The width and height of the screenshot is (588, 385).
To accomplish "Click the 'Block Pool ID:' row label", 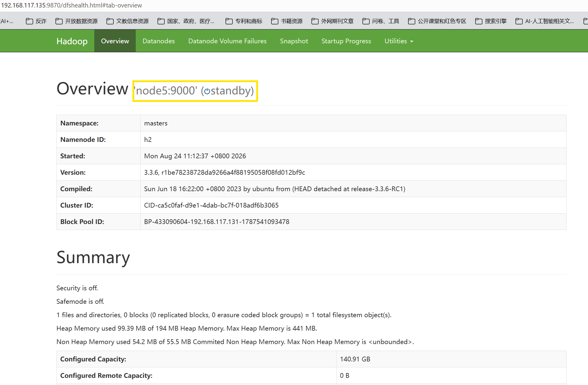I will tap(82, 222).
